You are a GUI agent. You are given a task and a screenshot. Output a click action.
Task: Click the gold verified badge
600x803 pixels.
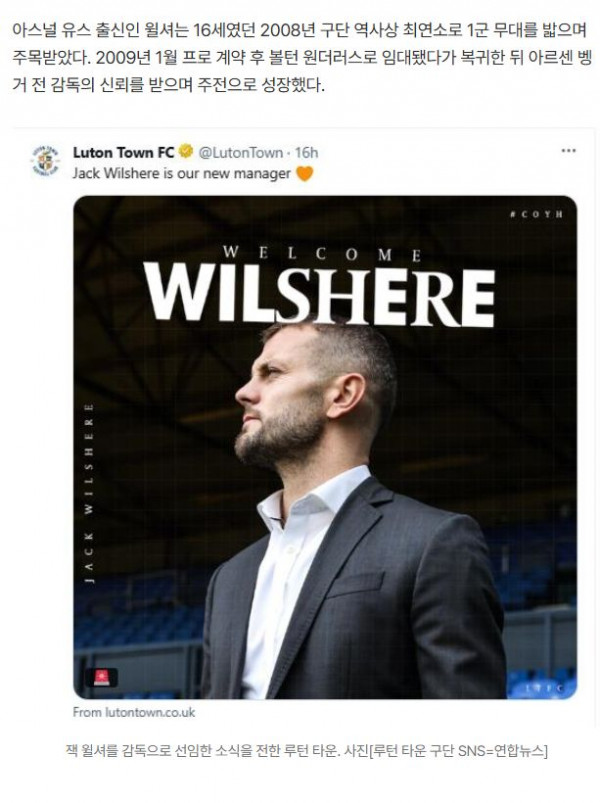pyautogui.click(x=185, y=152)
